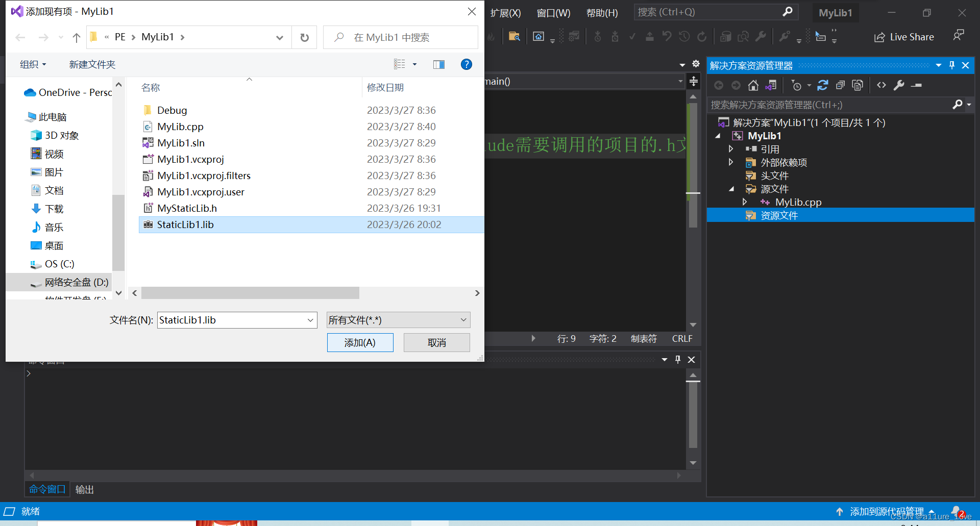The height and width of the screenshot is (526, 980).
Task: Open view options dropdown arrow in dialog
Action: (414, 64)
